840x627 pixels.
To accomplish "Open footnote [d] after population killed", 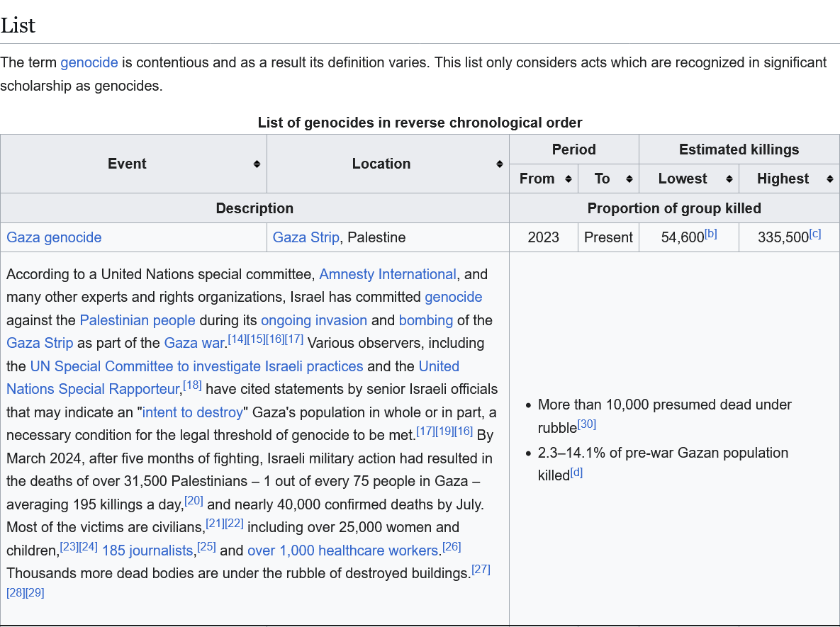I will [576, 473].
